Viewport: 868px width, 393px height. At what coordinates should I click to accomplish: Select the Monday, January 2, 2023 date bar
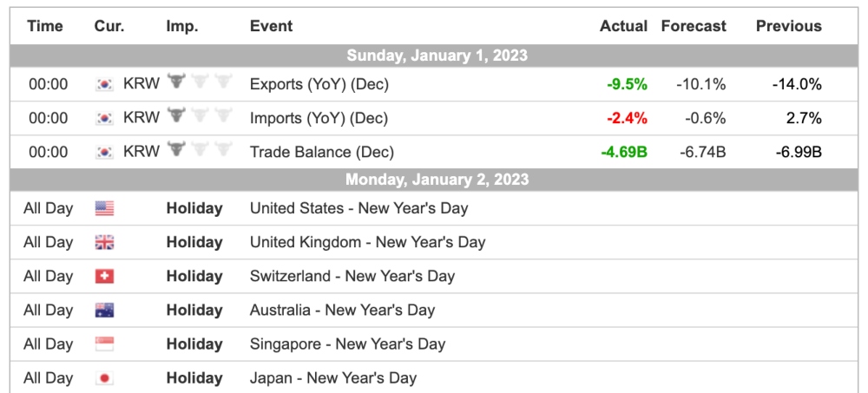click(x=437, y=180)
